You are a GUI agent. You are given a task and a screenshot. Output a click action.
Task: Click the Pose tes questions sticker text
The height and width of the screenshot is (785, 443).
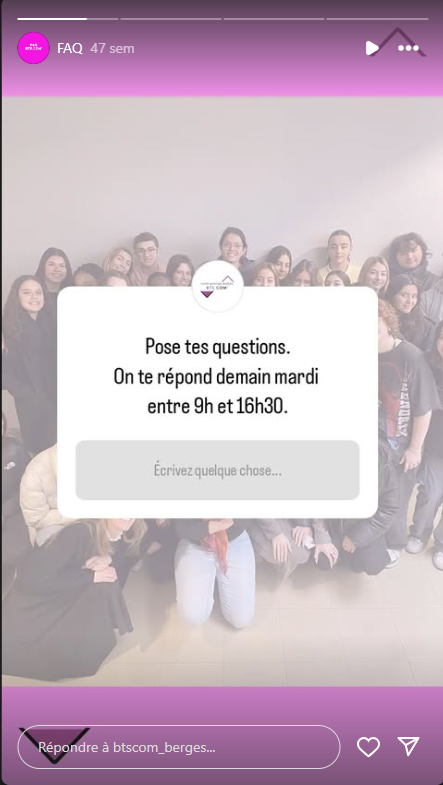pos(218,346)
